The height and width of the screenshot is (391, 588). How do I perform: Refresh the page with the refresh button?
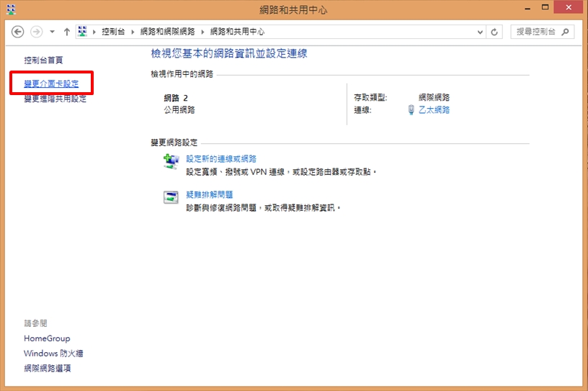(494, 32)
